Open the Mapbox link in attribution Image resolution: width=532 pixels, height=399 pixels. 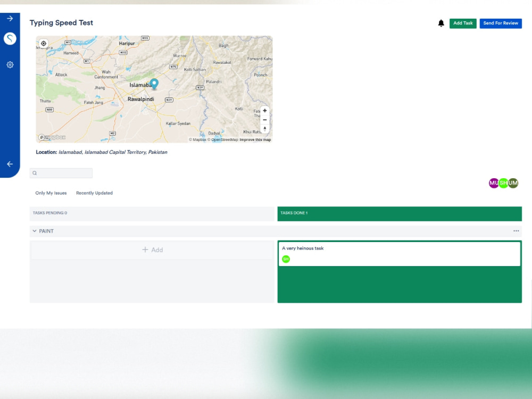(x=197, y=140)
